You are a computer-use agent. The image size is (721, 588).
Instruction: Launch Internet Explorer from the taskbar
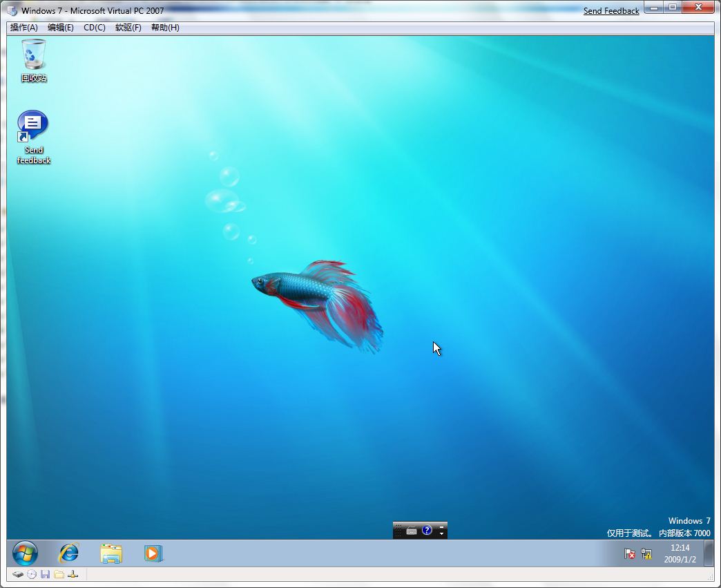pos(68,553)
